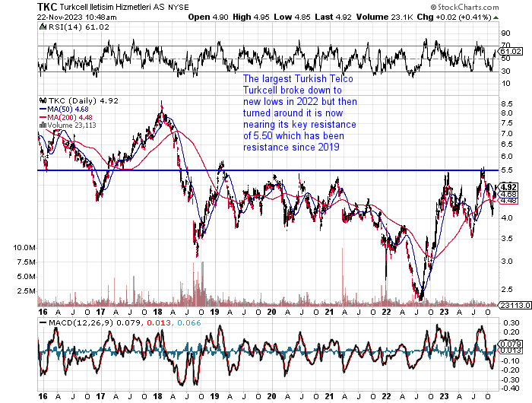This screenshot has height=403, width=532.
Task: Click the Chg +0.02 (+0.41%) value
Action: click(x=454, y=17)
